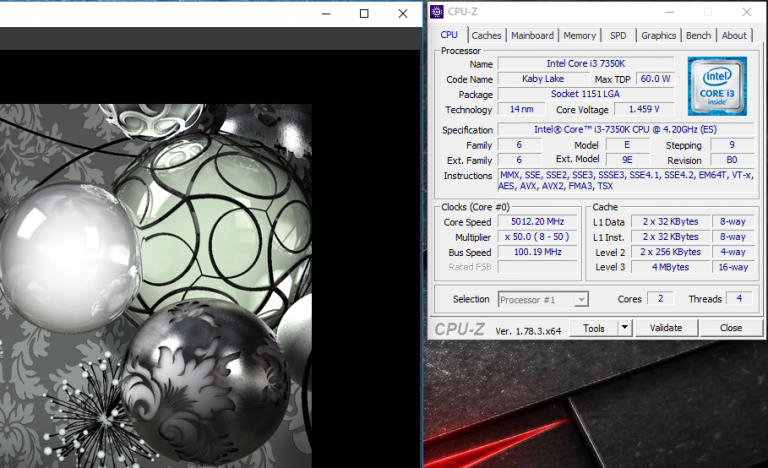Open the Tools dropdown arrow
This screenshot has width=768, height=468.
(x=624, y=327)
